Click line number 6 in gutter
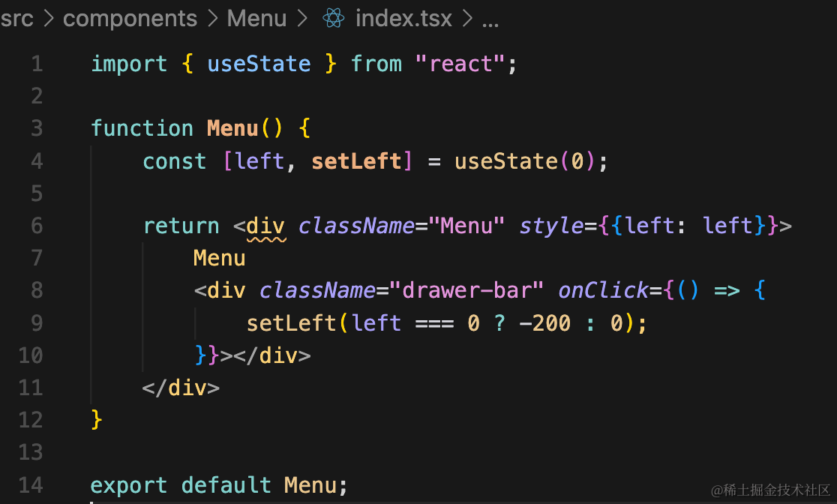This screenshot has width=837, height=504. click(x=37, y=226)
